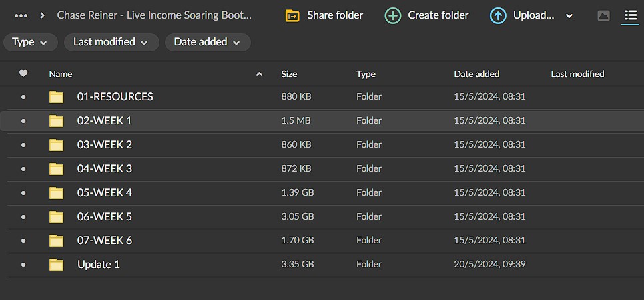Sort by the Name column header
644x300 pixels.
[x=61, y=74]
